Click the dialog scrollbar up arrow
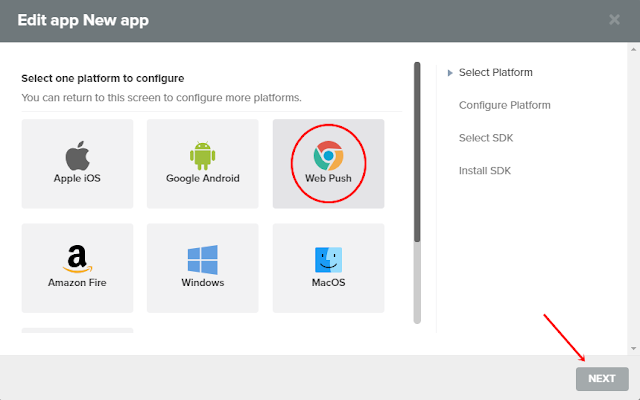The width and height of the screenshot is (640, 400). coord(633,49)
